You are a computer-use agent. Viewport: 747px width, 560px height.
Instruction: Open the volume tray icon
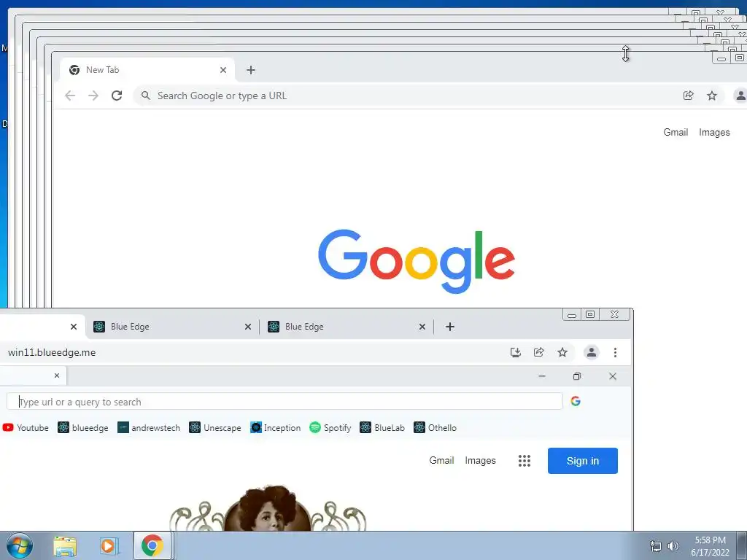(x=673, y=545)
